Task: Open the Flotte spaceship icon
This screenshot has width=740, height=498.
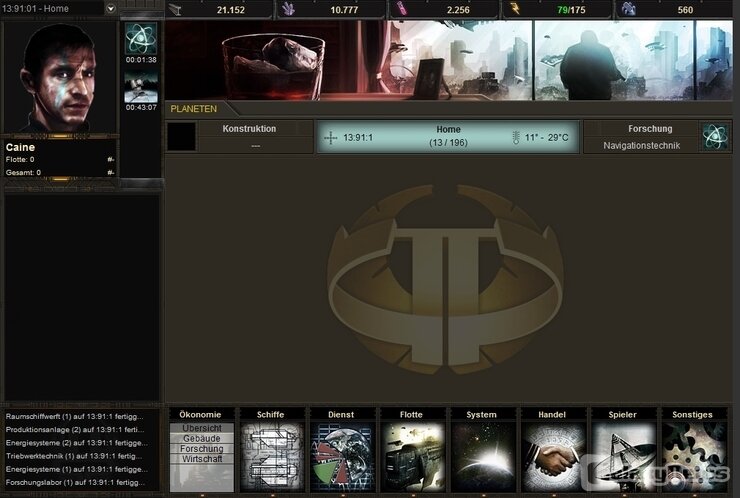Action: point(412,457)
